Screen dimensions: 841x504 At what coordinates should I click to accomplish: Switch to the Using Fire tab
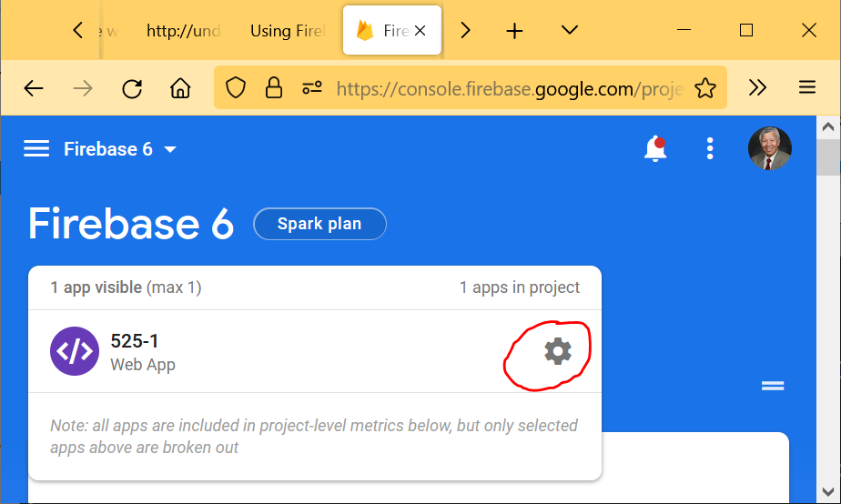[x=287, y=31]
